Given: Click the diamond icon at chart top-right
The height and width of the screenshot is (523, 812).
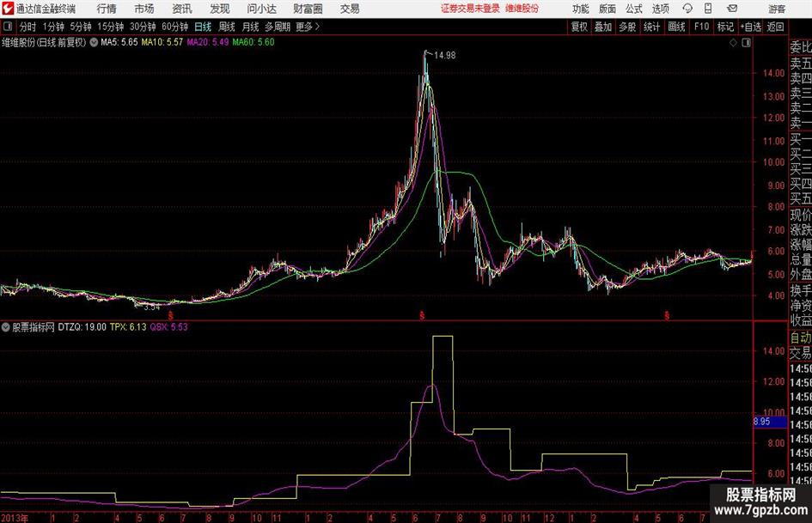Looking at the screenshot, I should (x=733, y=43).
